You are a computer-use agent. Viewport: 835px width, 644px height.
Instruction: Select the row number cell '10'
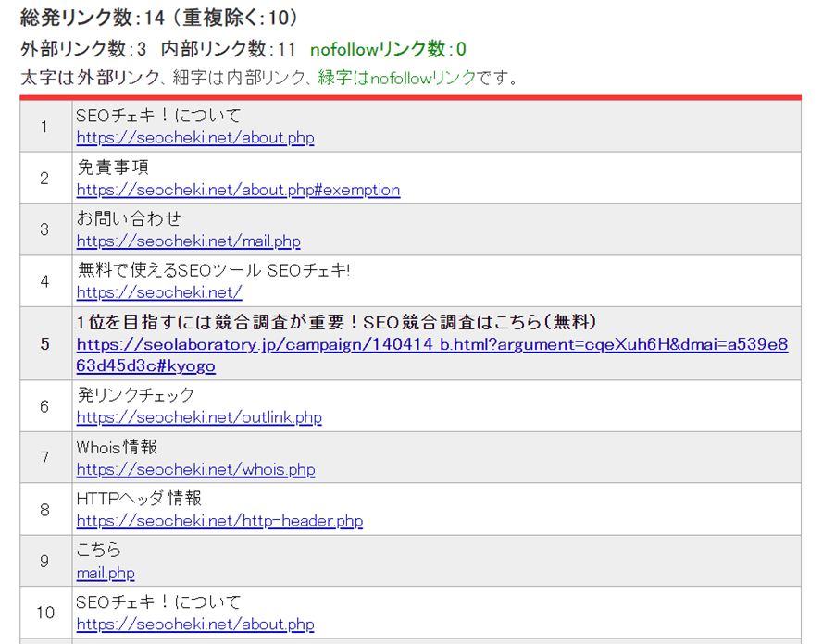click(45, 613)
